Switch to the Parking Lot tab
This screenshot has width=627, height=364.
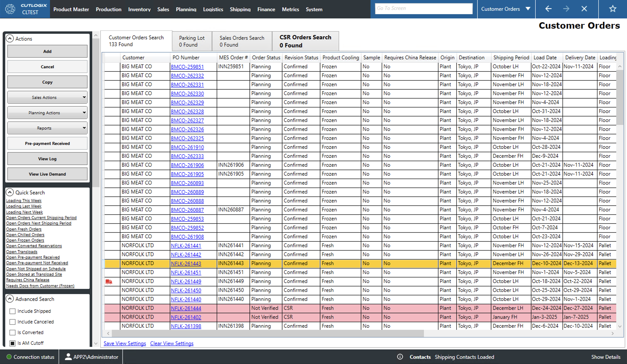click(x=192, y=41)
